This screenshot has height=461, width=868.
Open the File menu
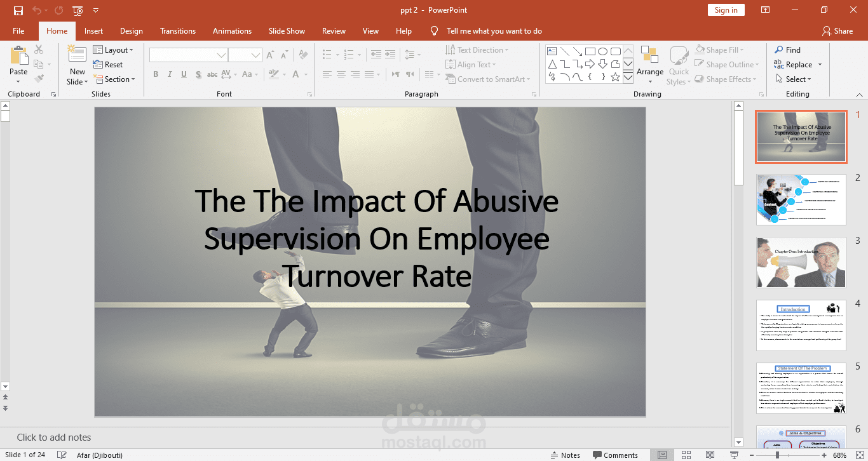18,31
